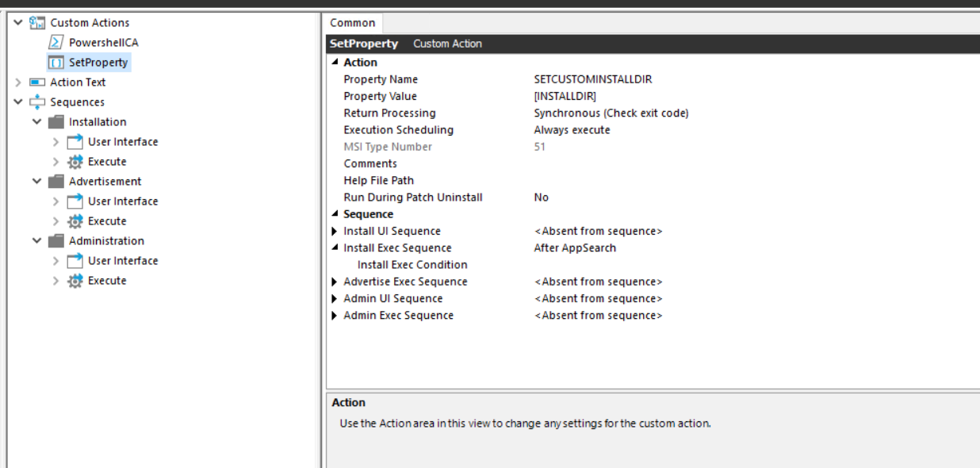The image size is (980, 468).
Task: Click the Administration Execute gear icon
Action: [x=75, y=281]
